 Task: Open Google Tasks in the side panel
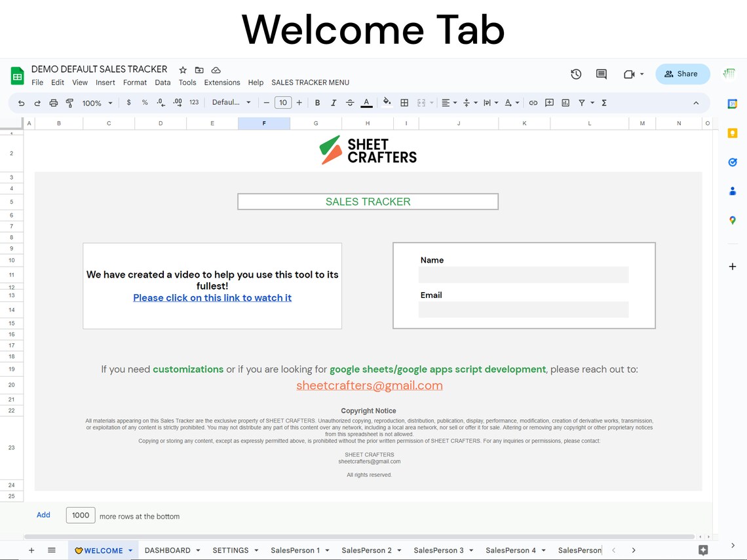(732, 162)
